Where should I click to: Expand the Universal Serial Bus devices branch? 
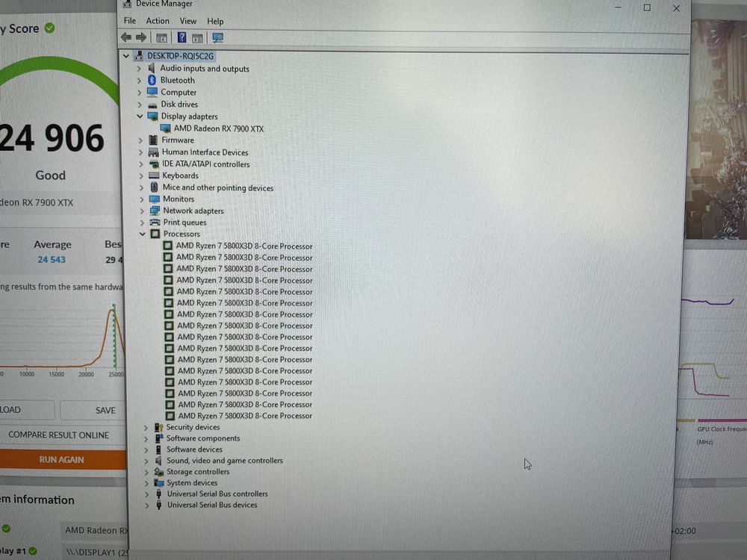click(x=147, y=505)
